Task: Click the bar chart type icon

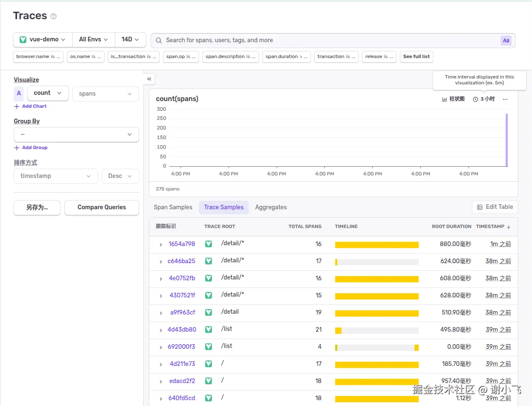Action: click(x=445, y=99)
